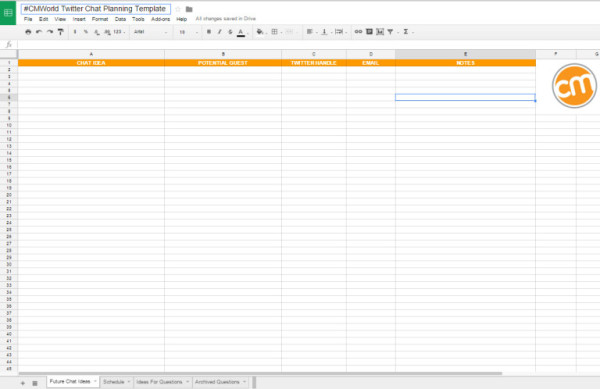The height and width of the screenshot is (389, 600).
Task: Show the all sheets list
Action: point(35,383)
